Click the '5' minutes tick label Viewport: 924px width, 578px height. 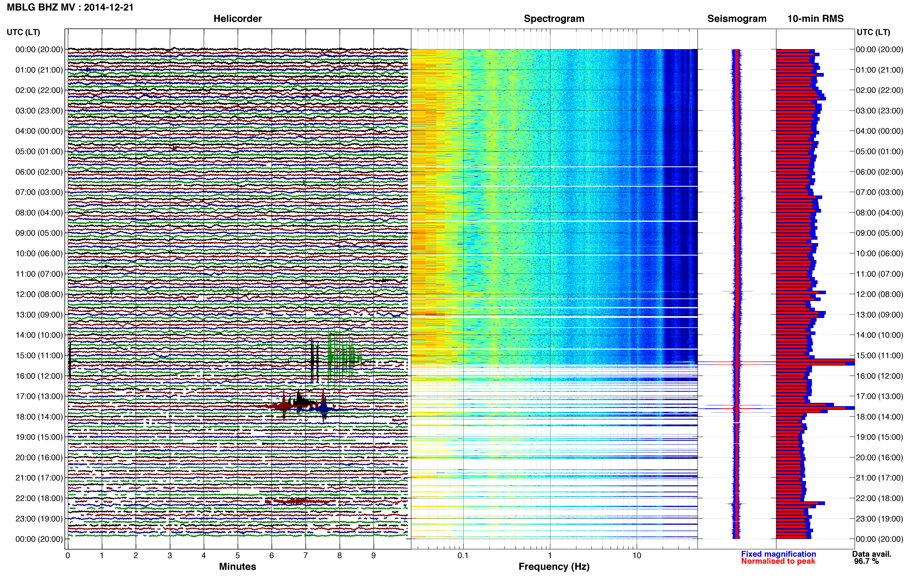(238, 555)
